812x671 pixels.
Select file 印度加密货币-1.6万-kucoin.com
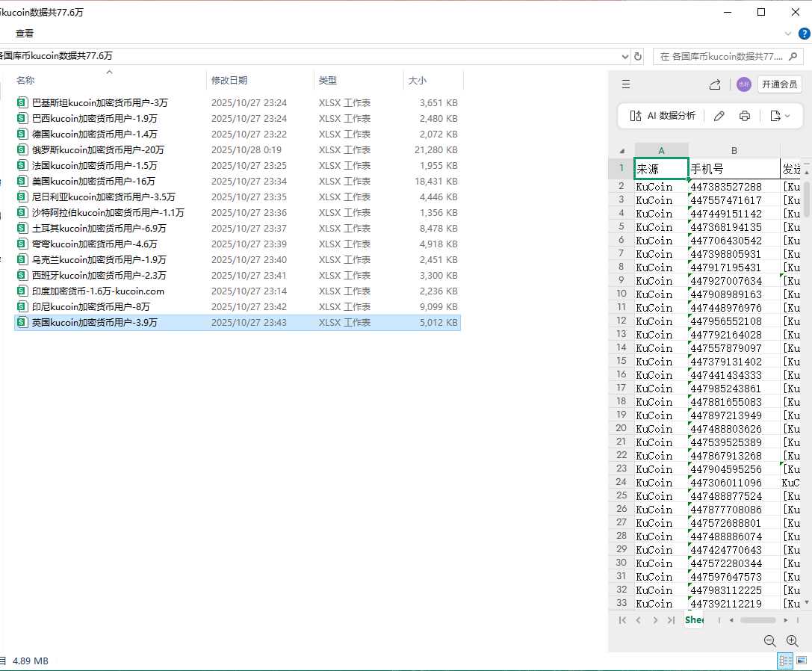pos(98,291)
